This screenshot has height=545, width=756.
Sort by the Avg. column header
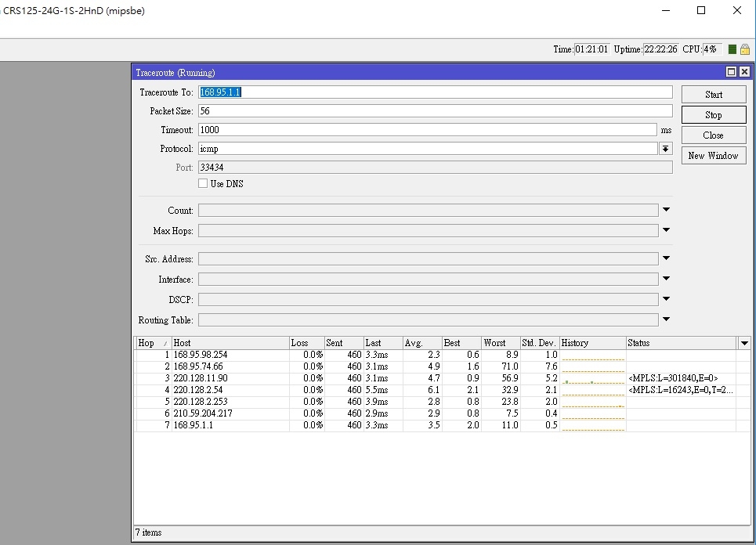coord(422,343)
